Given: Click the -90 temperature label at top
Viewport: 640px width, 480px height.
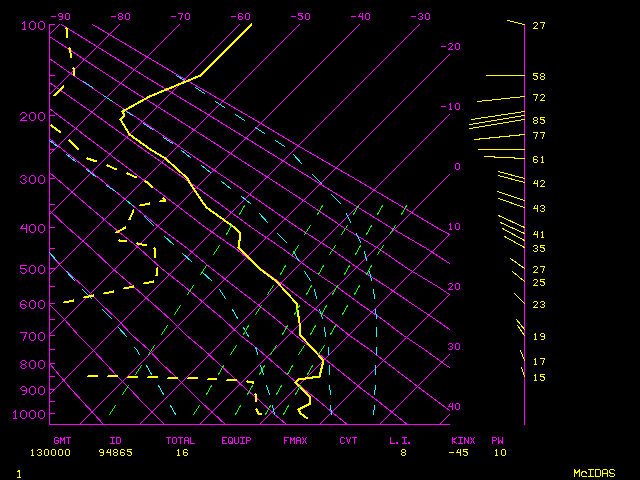Looking at the screenshot, I should tap(61, 17).
